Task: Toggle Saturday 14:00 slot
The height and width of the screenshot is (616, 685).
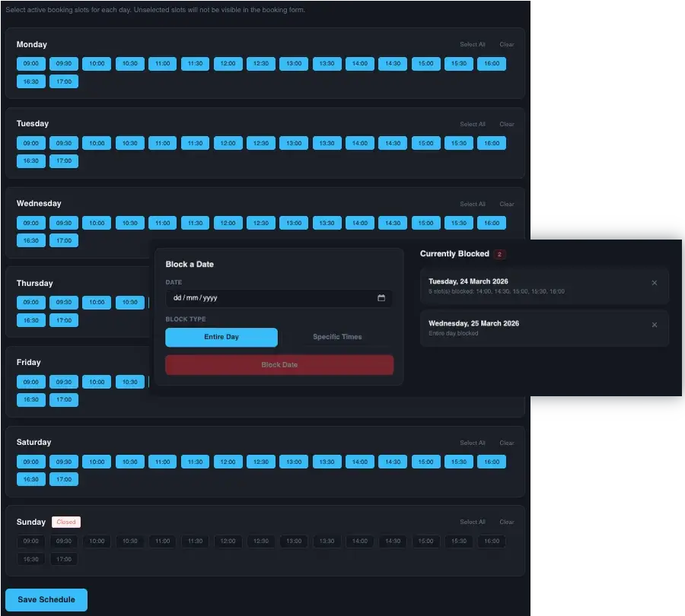Action: click(359, 462)
